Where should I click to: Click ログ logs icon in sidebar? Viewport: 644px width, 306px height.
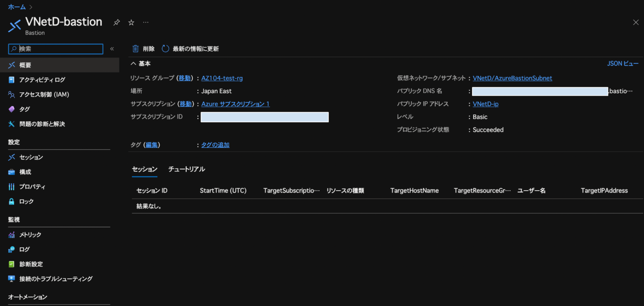coord(11,249)
